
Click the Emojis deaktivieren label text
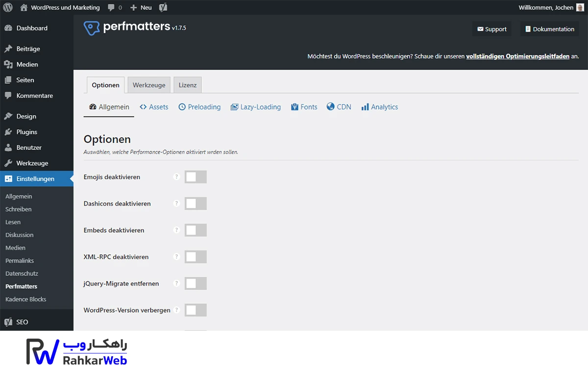point(112,177)
